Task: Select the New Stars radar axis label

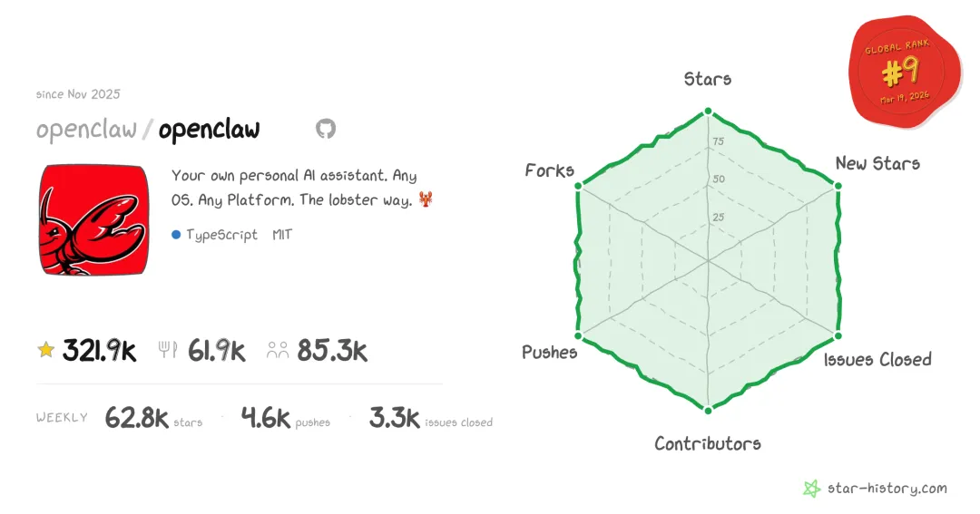Action: (877, 164)
